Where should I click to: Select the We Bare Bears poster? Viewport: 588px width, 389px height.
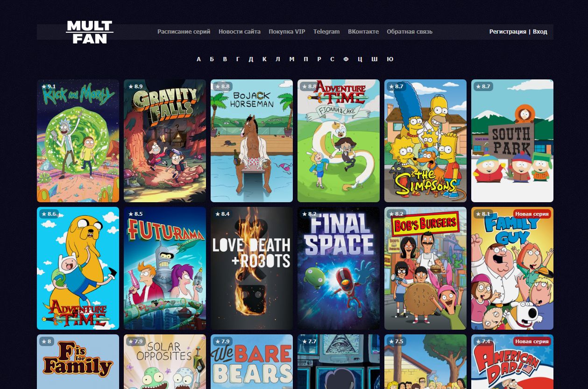point(252,362)
